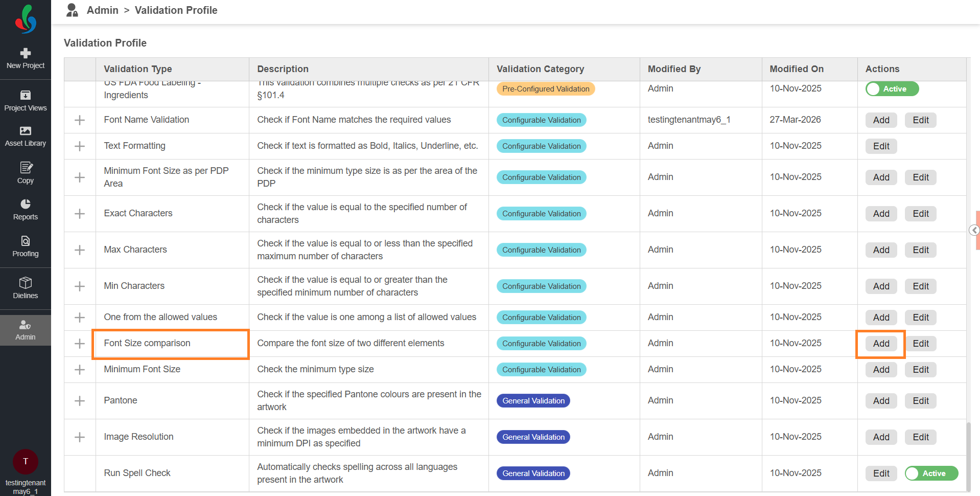This screenshot has height=496, width=980.
Task: Expand the Font Name Validation row
Action: 80,120
